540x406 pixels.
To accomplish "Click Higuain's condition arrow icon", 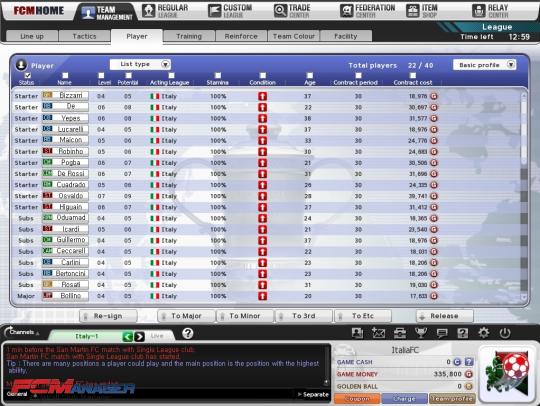I will [262, 207].
